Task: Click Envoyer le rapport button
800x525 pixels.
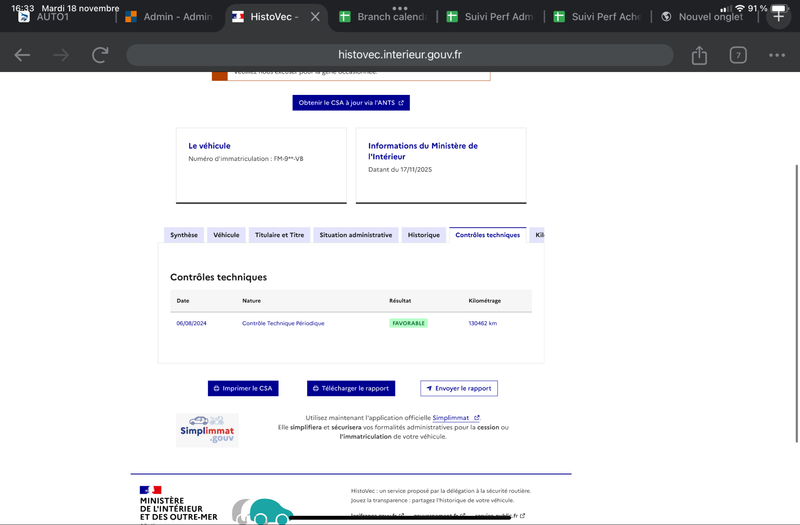Action: (459, 388)
